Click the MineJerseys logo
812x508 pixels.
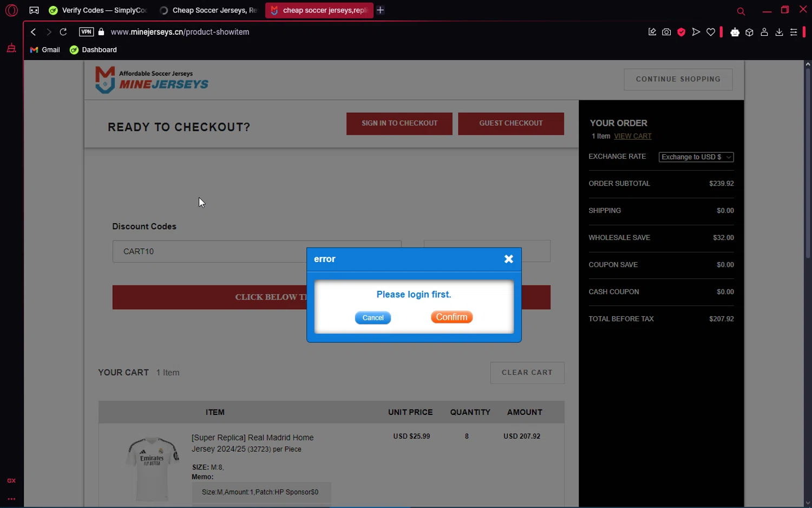coord(152,80)
